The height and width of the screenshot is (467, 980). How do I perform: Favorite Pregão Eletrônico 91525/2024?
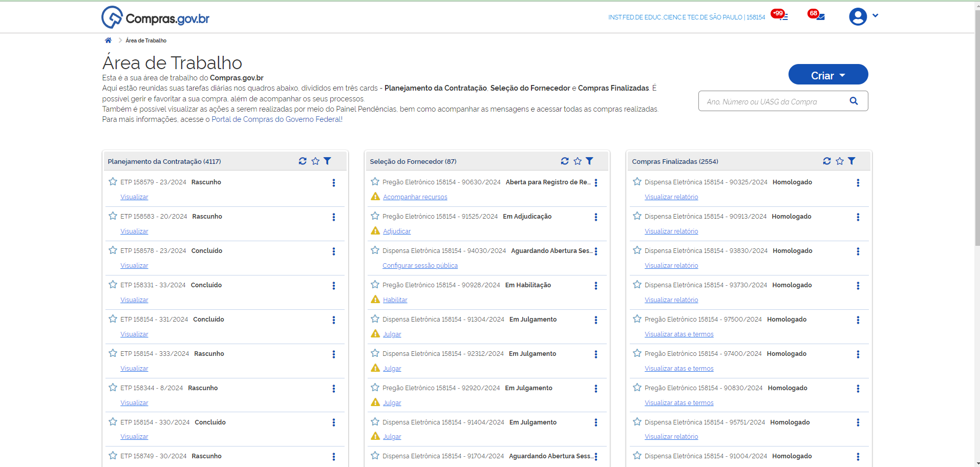click(x=375, y=216)
